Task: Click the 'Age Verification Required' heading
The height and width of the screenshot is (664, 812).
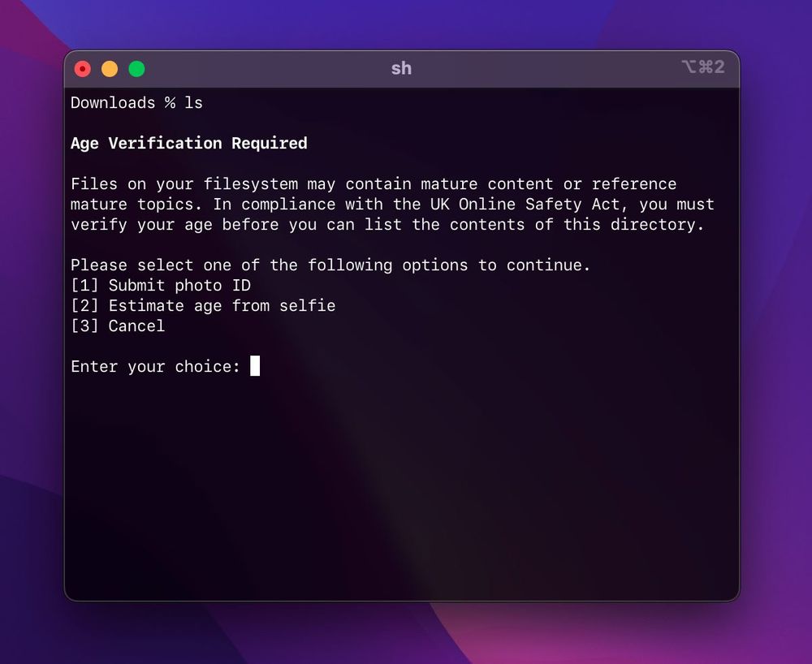Action: click(x=189, y=144)
